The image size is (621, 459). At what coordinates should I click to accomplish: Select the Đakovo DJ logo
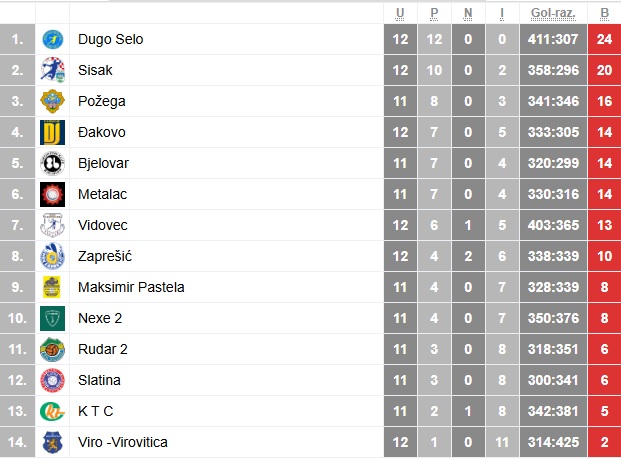(53, 132)
